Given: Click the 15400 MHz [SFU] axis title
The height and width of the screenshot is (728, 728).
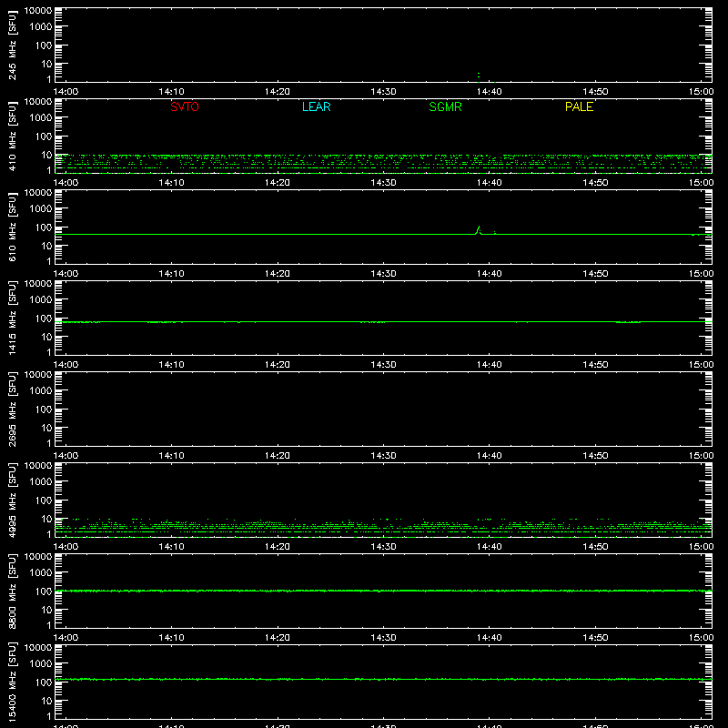Looking at the screenshot, I should (12, 682).
